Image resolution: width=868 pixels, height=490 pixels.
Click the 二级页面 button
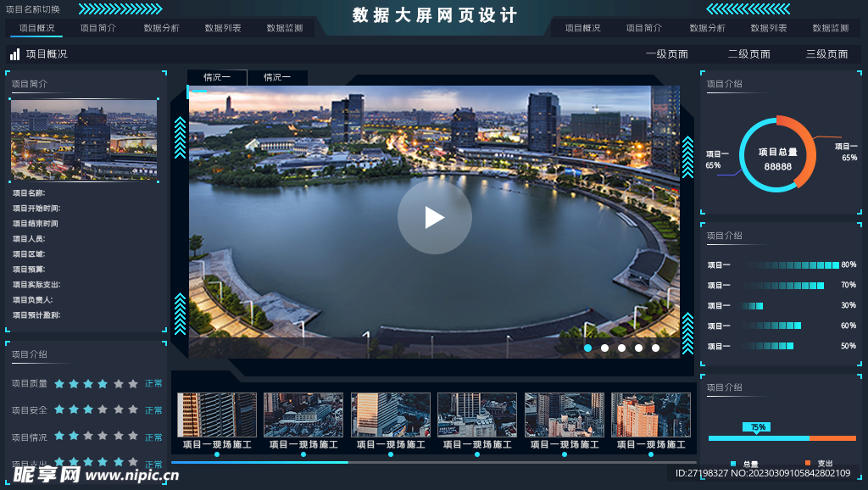click(748, 53)
